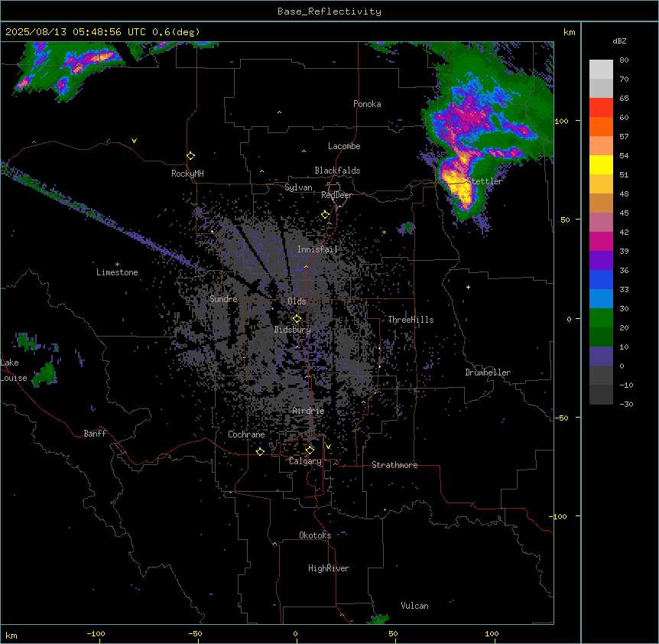Click the Innisfail city label
The height and width of the screenshot is (644, 659).
click(317, 249)
